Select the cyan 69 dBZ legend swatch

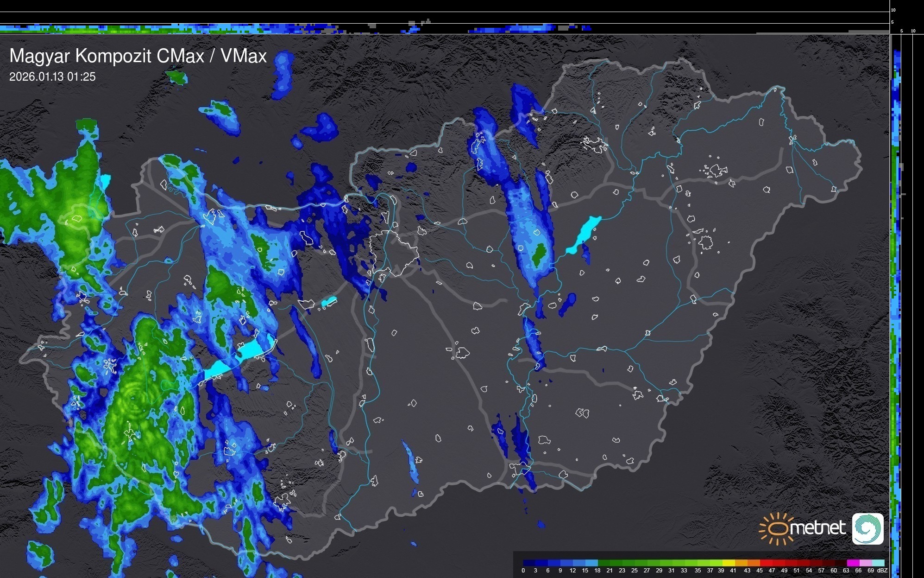click(878, 563)
